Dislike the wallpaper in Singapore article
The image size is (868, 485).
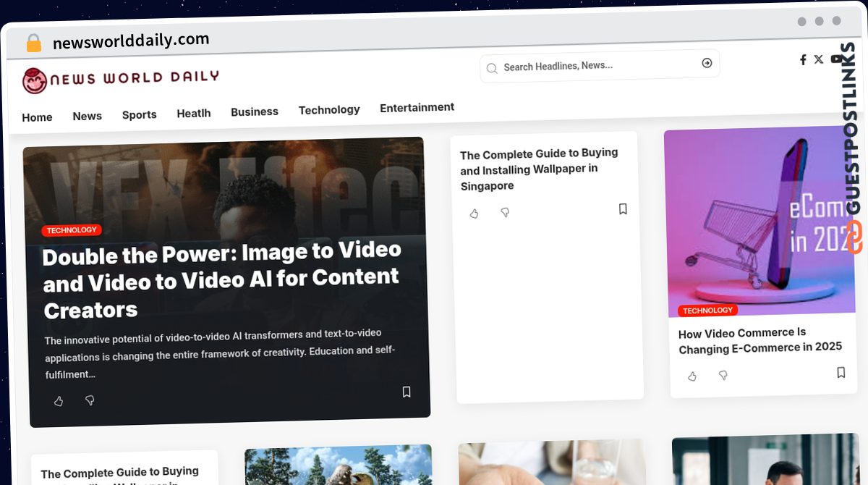[x=505, y=212]
